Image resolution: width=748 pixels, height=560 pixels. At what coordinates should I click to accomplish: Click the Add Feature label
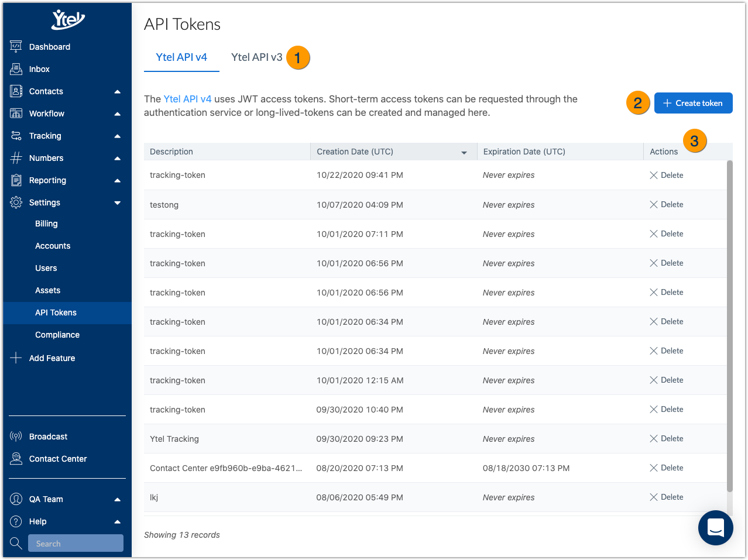pos(52,358)
